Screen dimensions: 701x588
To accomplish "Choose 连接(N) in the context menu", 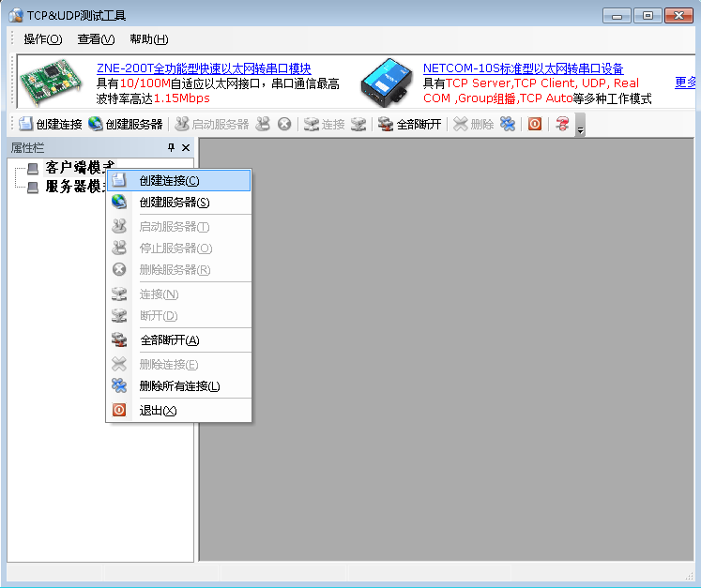I will pos(179,294).
